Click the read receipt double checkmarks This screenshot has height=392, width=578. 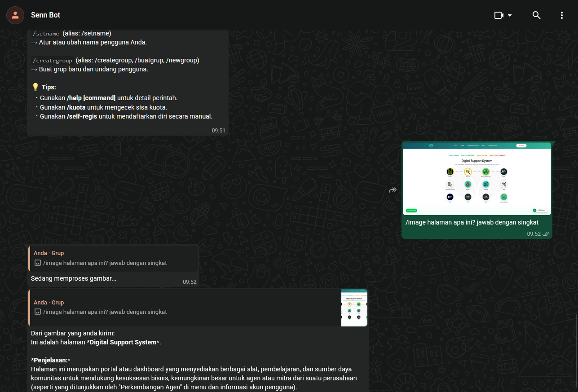(x=546, y=234)
